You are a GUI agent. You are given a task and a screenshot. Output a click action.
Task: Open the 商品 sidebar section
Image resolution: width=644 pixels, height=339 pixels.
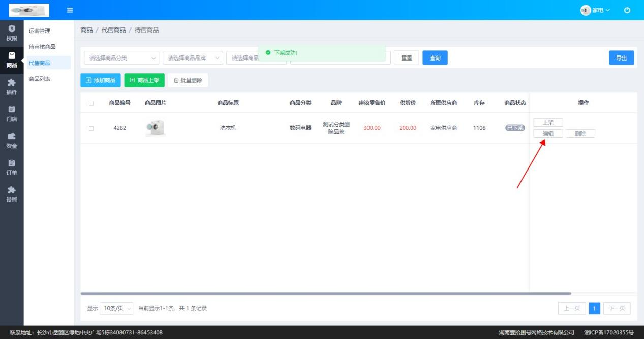pos(11,60)
